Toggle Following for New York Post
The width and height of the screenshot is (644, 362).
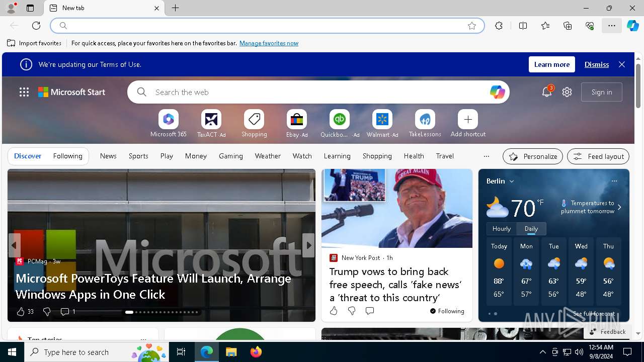click(x=447, y=311)
